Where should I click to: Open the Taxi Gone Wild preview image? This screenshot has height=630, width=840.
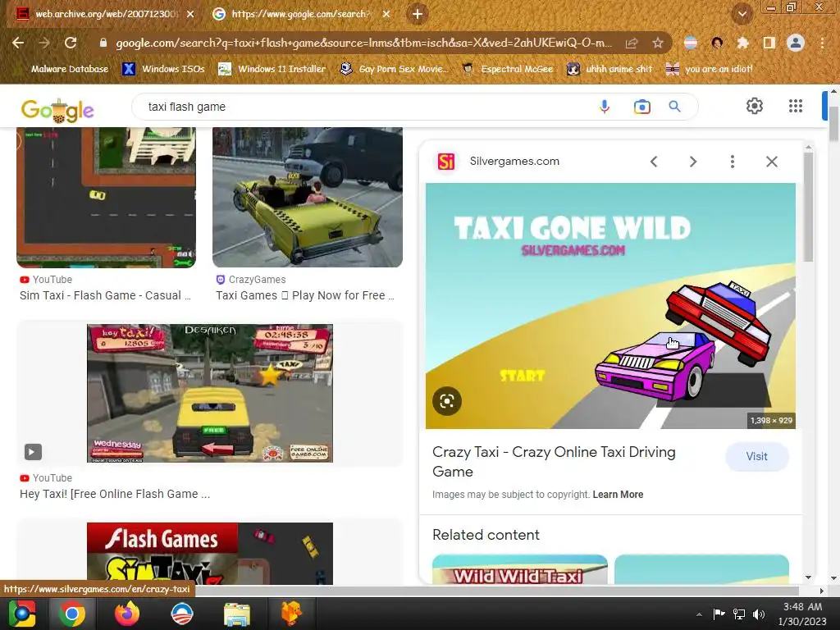pyautogui.click(x=610, y=306)
